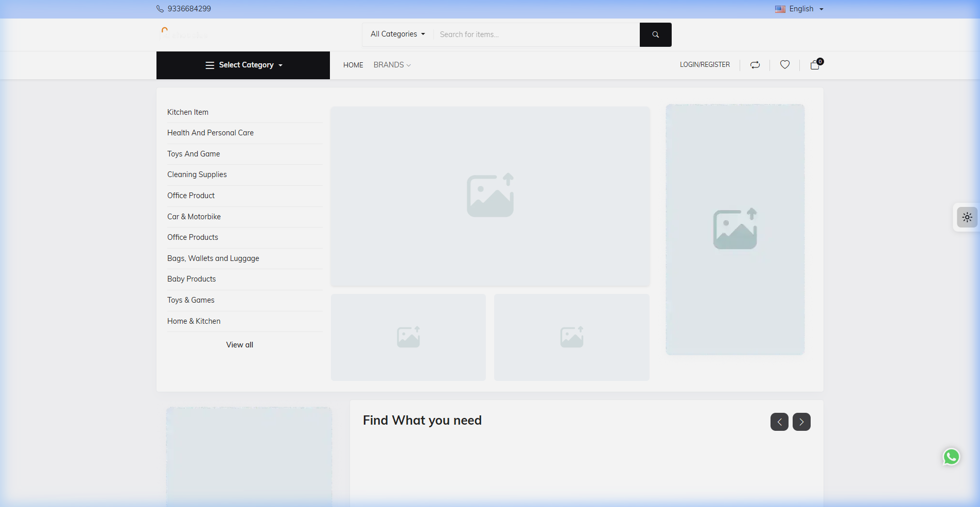Open the wishlist heart icon

[784, 65]
